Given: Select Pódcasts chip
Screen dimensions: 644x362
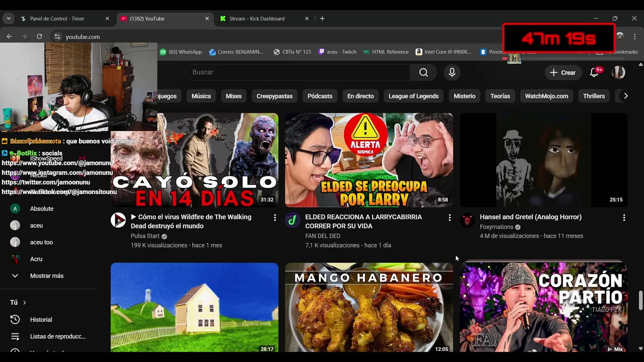Looking at the screenshot, I should coord(320,96).
